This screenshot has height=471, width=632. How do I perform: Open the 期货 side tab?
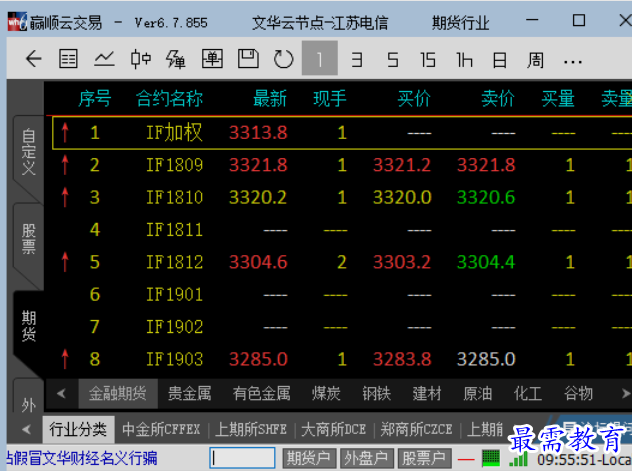point(29,326)
